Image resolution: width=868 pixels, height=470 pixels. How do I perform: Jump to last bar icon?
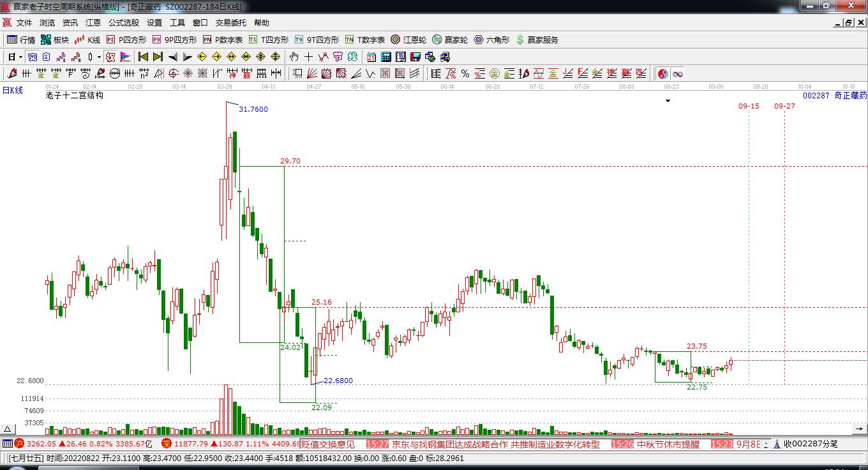point(158,57)
